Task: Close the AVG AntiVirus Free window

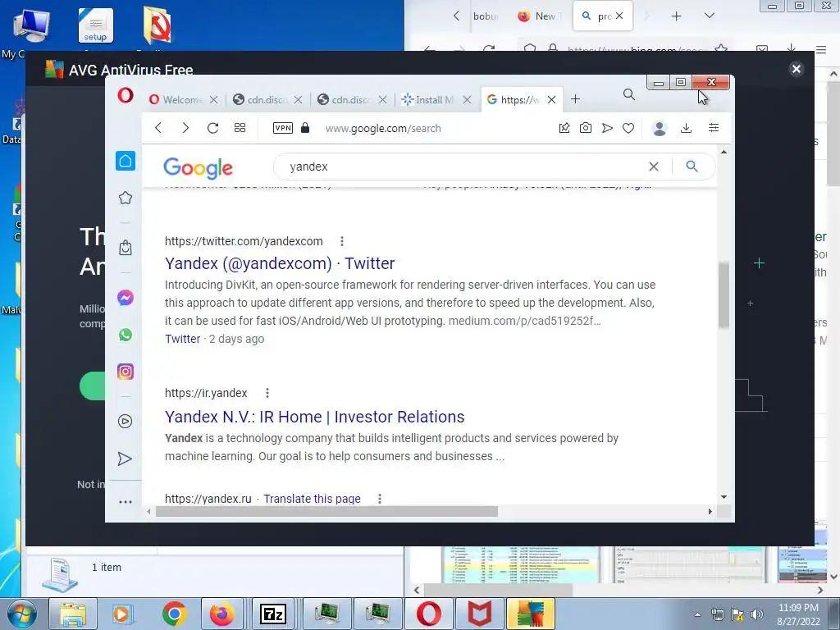Action: (x=796, y=69)
